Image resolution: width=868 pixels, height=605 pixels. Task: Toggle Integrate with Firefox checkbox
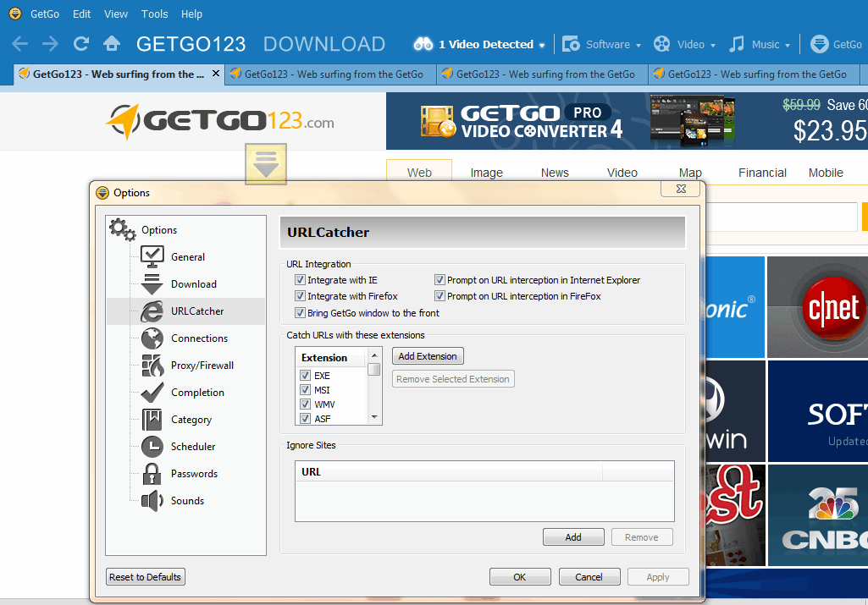[300, 296]
